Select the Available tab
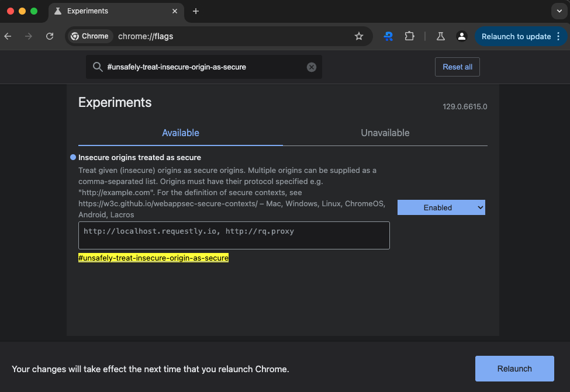 pos(181,133)
